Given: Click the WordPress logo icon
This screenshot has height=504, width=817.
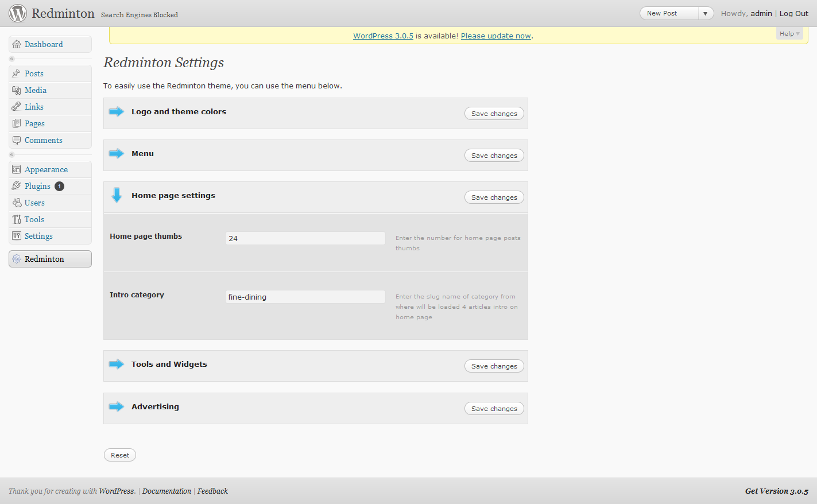Looking at the screenshot, I should pos(18,13).
